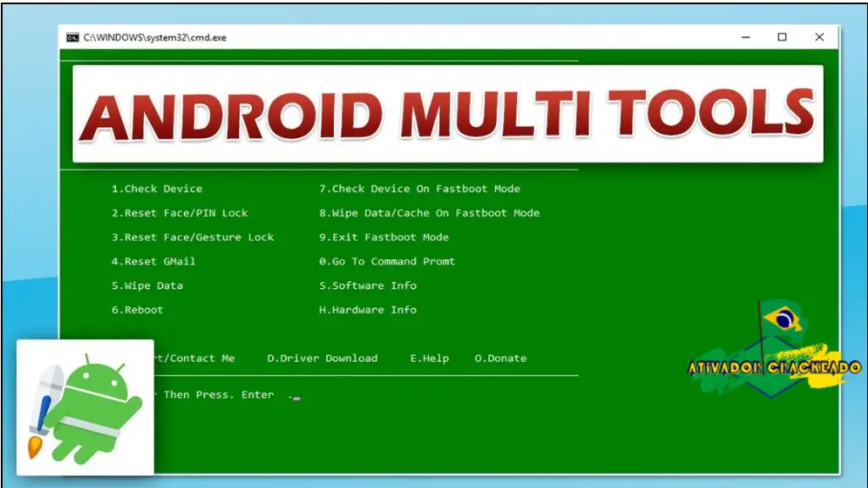Select '7.Check Device On Fastboot Mode'
868x488 pixels.
420,189
